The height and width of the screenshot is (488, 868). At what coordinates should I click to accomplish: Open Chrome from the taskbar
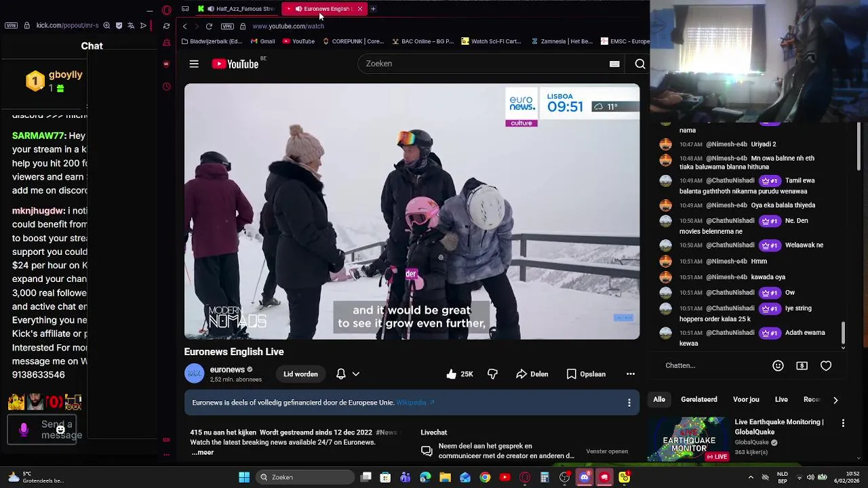(485, 477)
